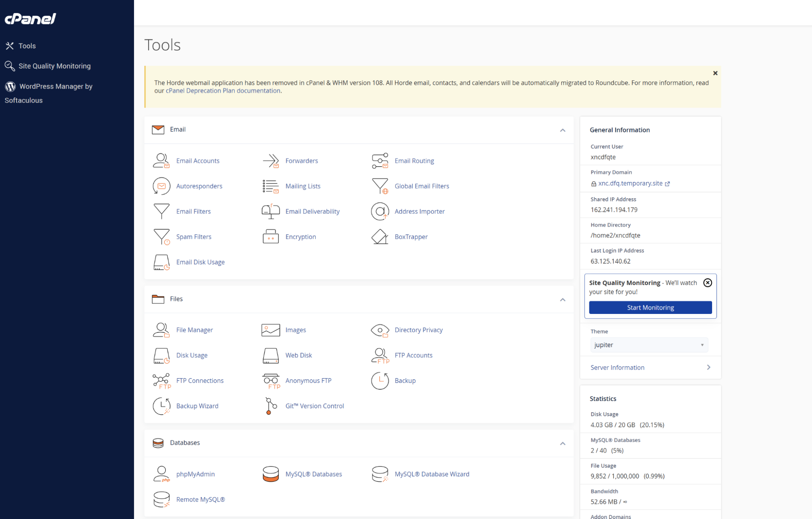This screenshot has width=812, height=519.
Task: Open the Disk Usage drive icon
Action: click(x=161, y=355)
